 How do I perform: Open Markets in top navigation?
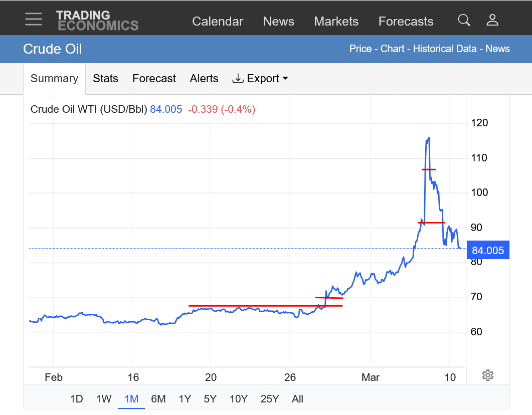tap(336, 22)
